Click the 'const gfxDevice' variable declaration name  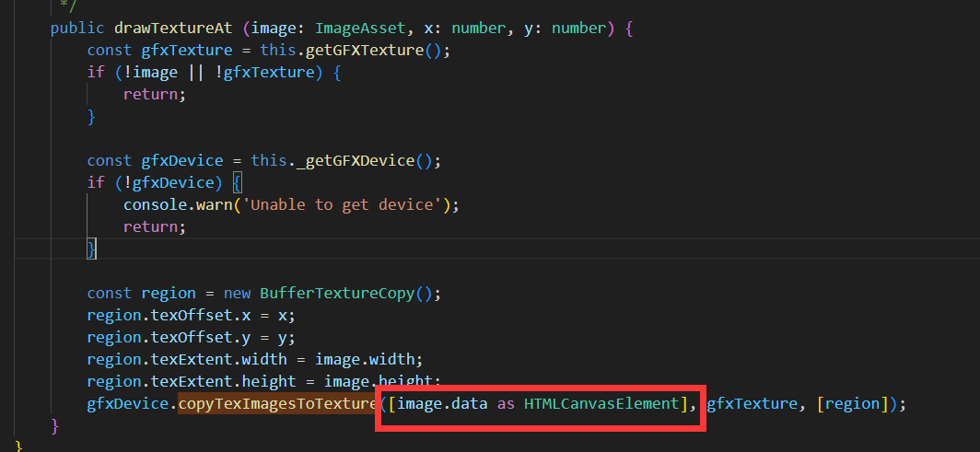tap(182, 160)
